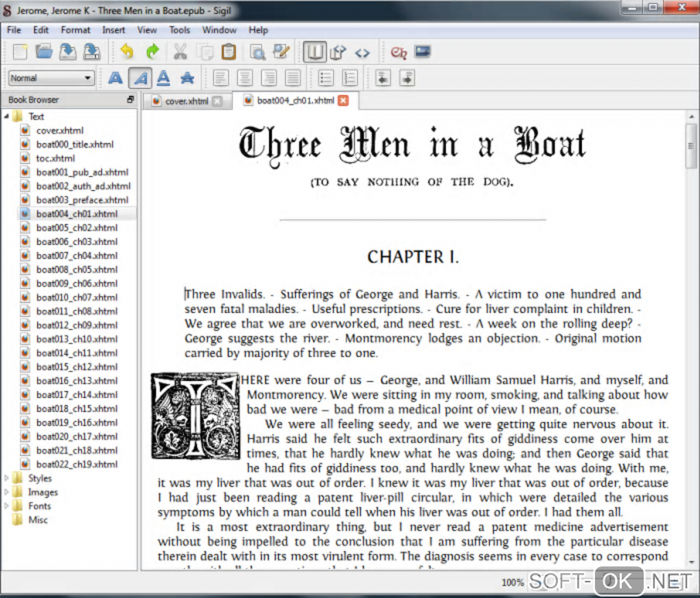This screenshot has width=700, height=598.
Task: Expand the Images folder
Action: coord(6,492)
